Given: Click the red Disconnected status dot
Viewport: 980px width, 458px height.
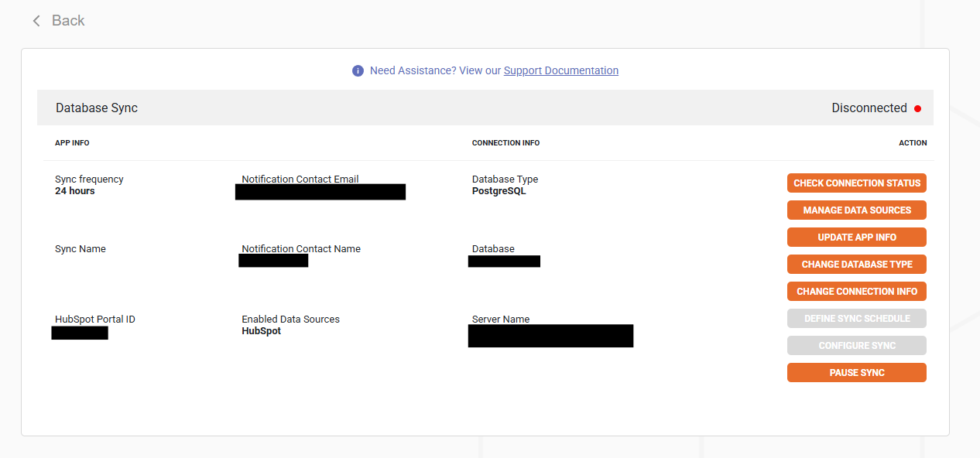Looking at the screenshot, I should tap(917, 108).
